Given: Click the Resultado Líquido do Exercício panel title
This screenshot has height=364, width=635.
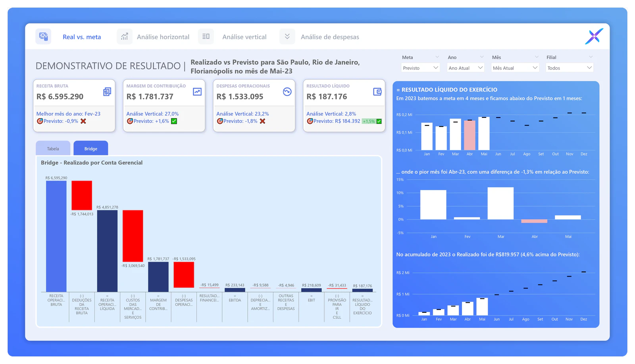Looking at the screenshot, I should coord(447,90).
